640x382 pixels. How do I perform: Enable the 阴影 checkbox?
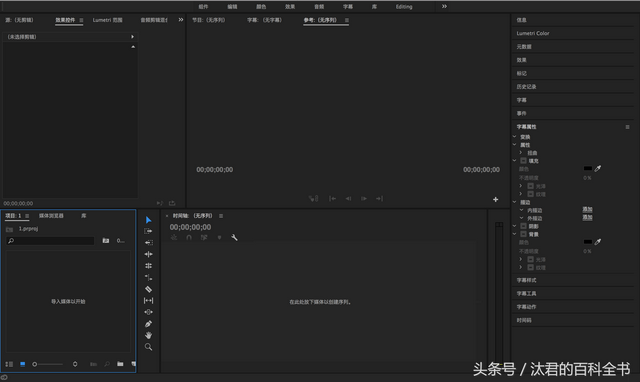(523, 226)
